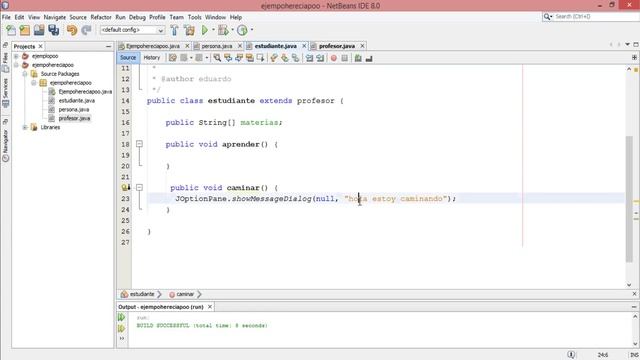Build the project with the hammer icon
The height and width of the screenshot is (360, 640).
[x=174, y=30]
